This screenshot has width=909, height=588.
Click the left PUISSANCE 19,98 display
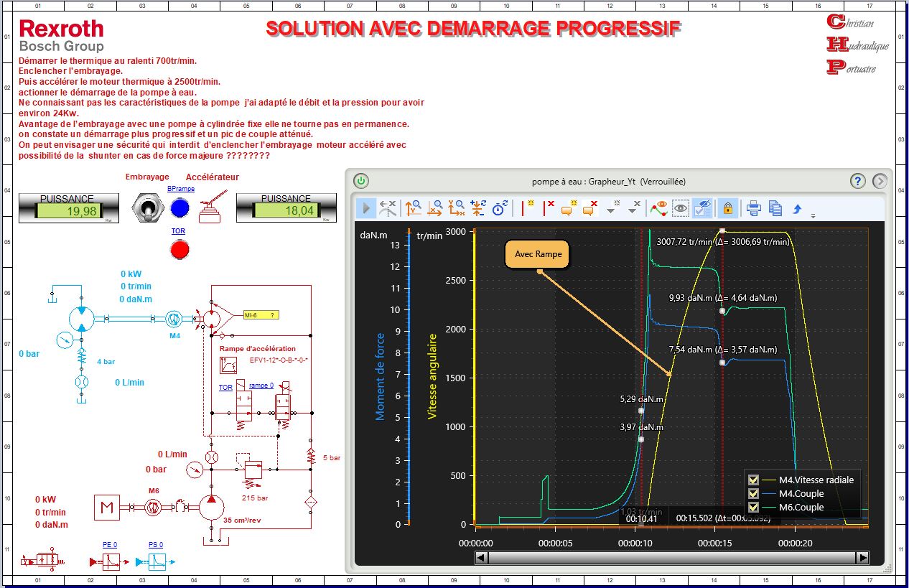[x=70, y=208]
